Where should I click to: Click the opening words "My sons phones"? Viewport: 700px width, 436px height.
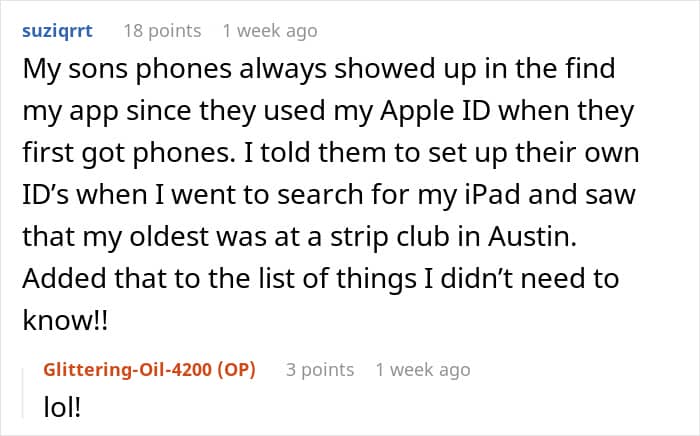point(127,70)
